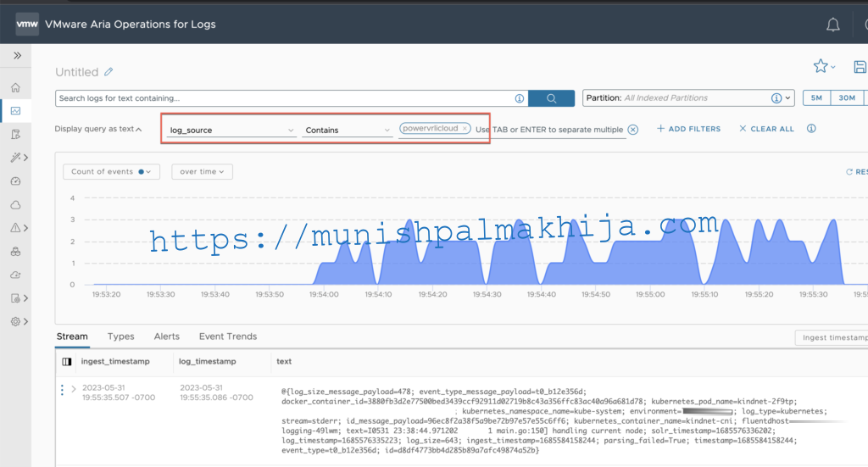
Task: Open the document search sidebar icon
Action: [x=15, y=134]
